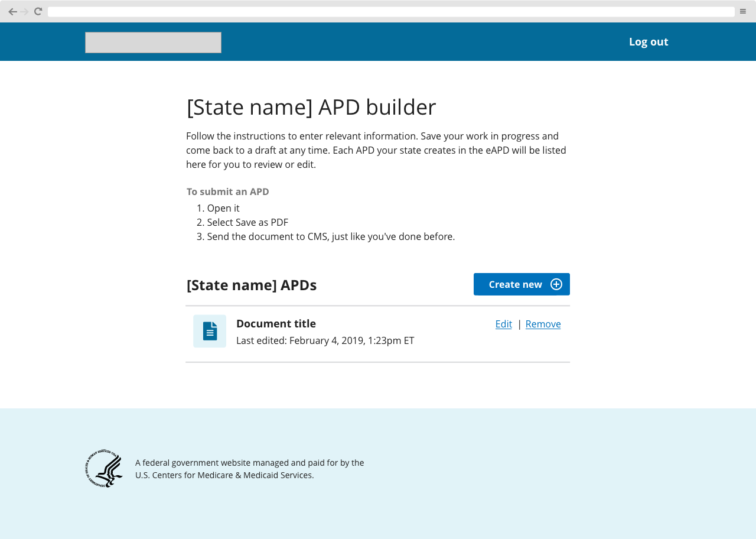Click the [State name] APD builder heading

point(311,107)
